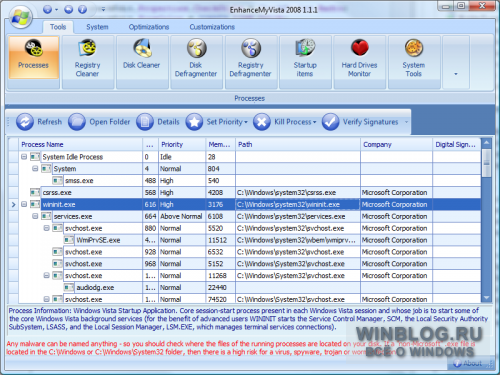Click the 'Idle' priority cell
This screenshot has width=500, height=375.
[x=182, y=156]
